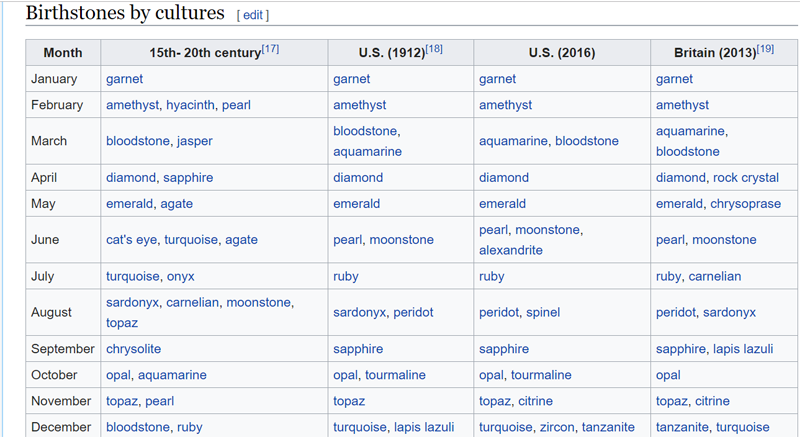The height and width of the screenshot is (437, 800).
Task: Click the hyacinth link in February row
Action: point(190,105)
